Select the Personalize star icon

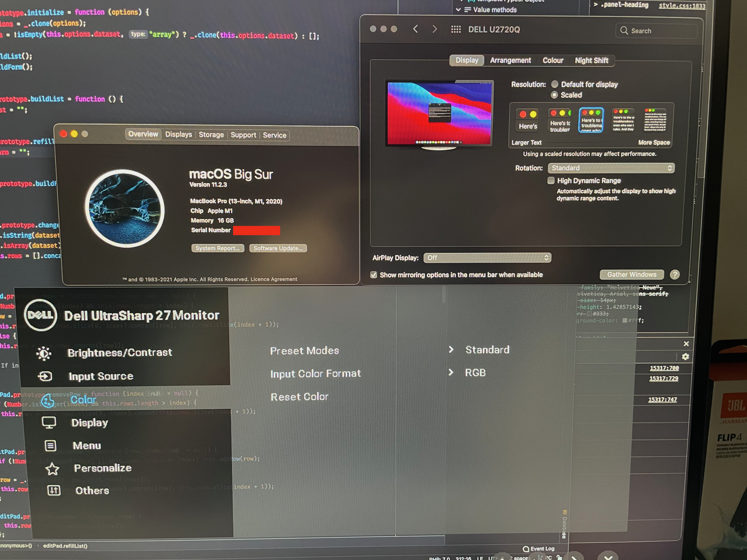52,469
